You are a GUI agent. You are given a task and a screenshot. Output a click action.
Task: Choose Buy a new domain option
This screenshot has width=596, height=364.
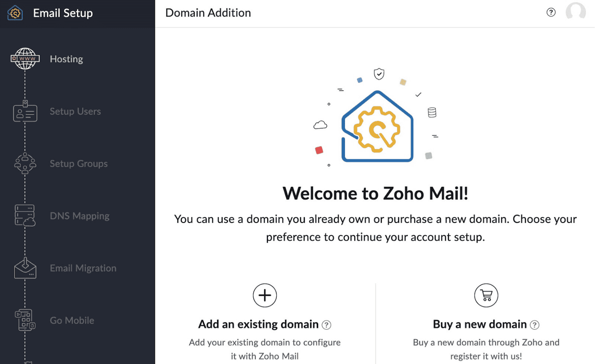coord(479,324)
